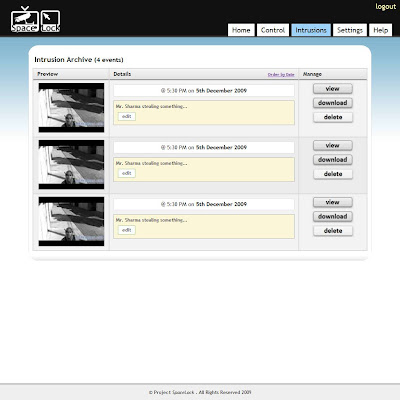This screenshot has width=400, height=400.
Task: Download the third intrusion video
Action: [333, 217]
